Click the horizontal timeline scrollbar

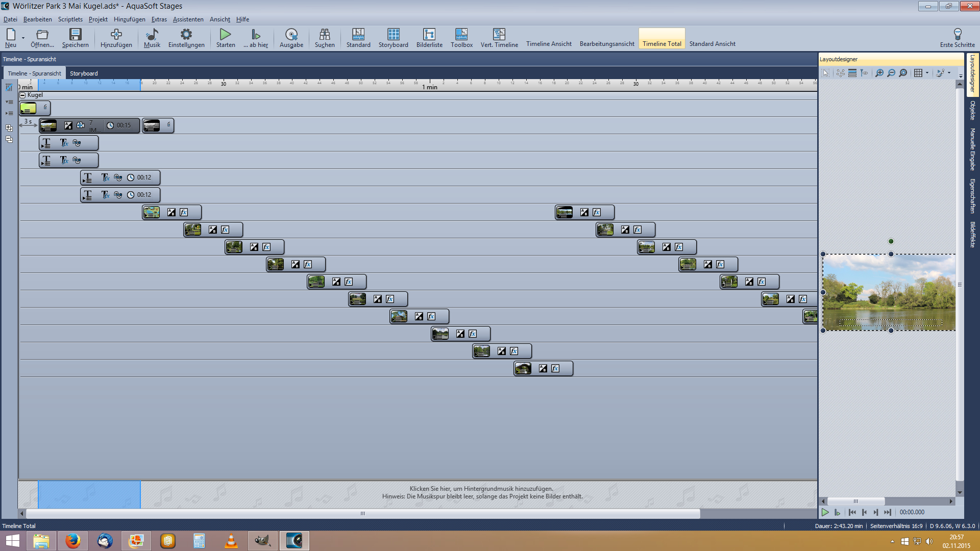[362, 513]
